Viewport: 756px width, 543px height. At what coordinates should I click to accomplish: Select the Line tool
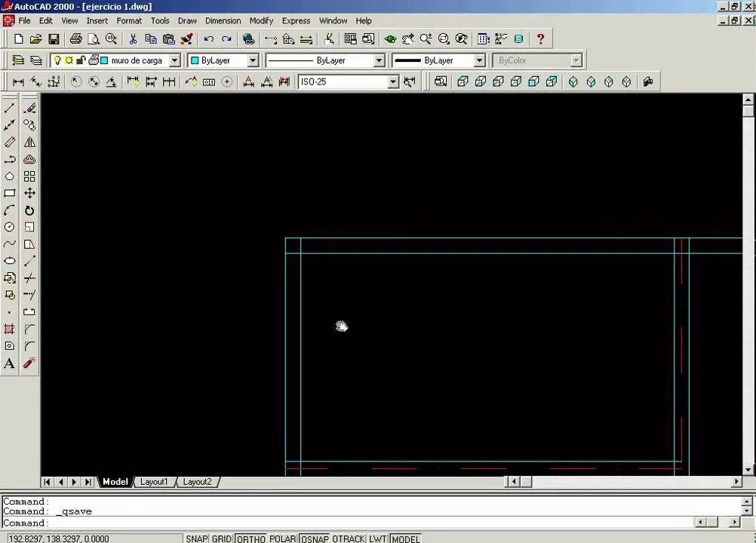10,107
